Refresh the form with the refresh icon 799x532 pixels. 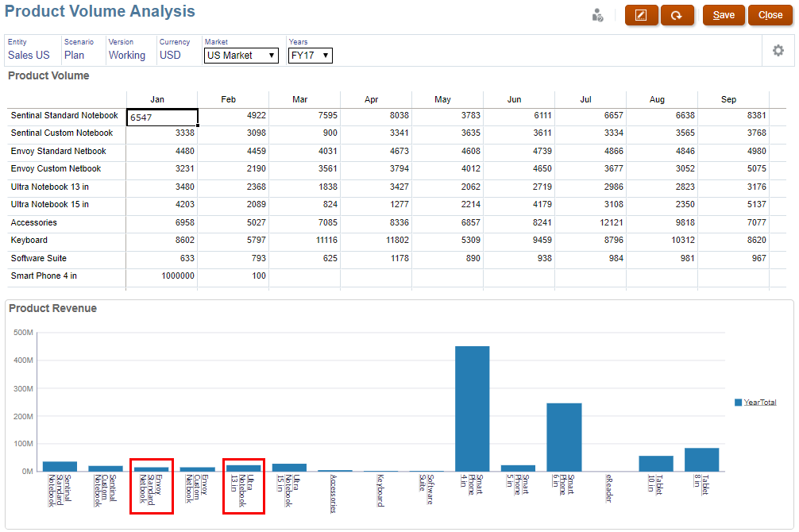click(677, 15)
